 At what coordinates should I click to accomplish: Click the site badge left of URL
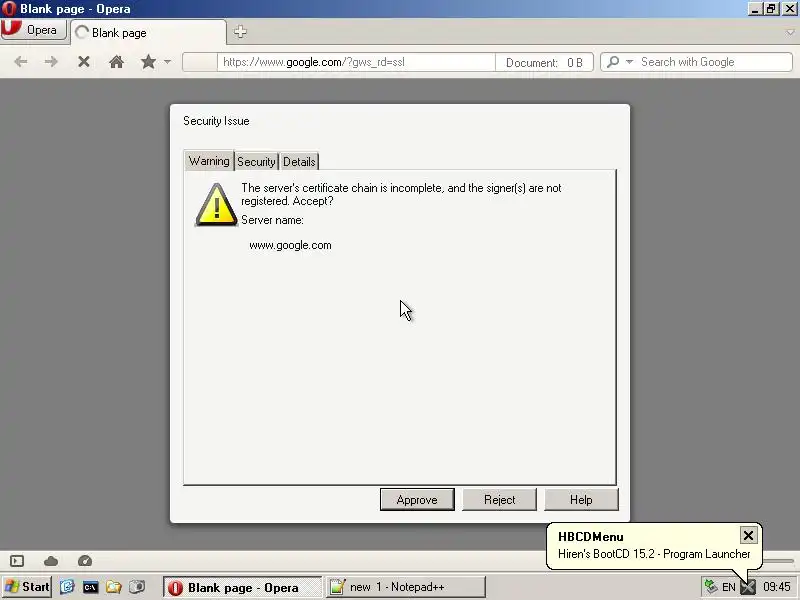pyautogui.click(x=199, y=62)
